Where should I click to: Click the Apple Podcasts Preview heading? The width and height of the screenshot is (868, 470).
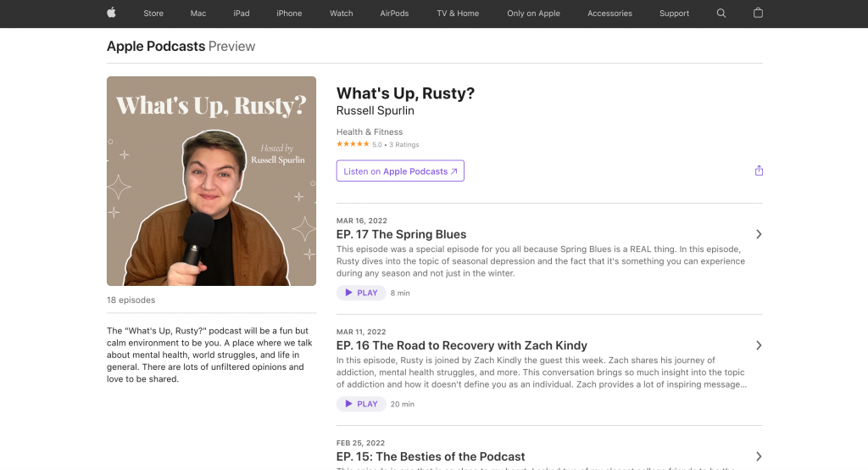pos(181,46)
